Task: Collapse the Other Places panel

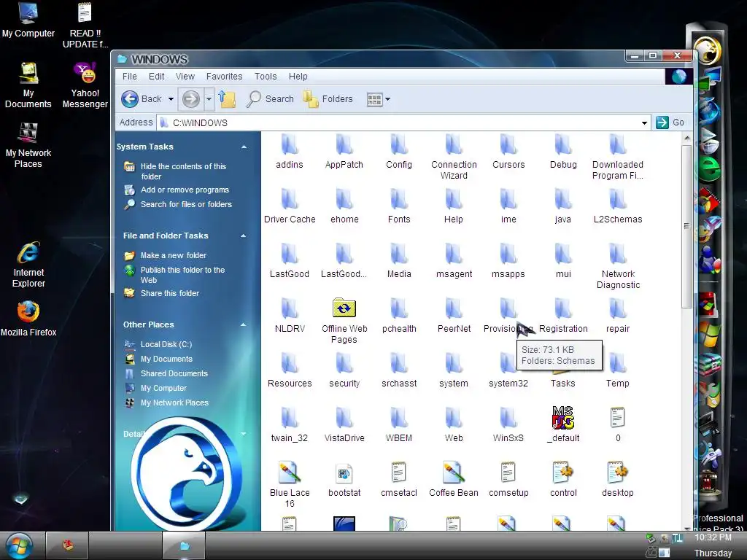Action: point(244,324)
